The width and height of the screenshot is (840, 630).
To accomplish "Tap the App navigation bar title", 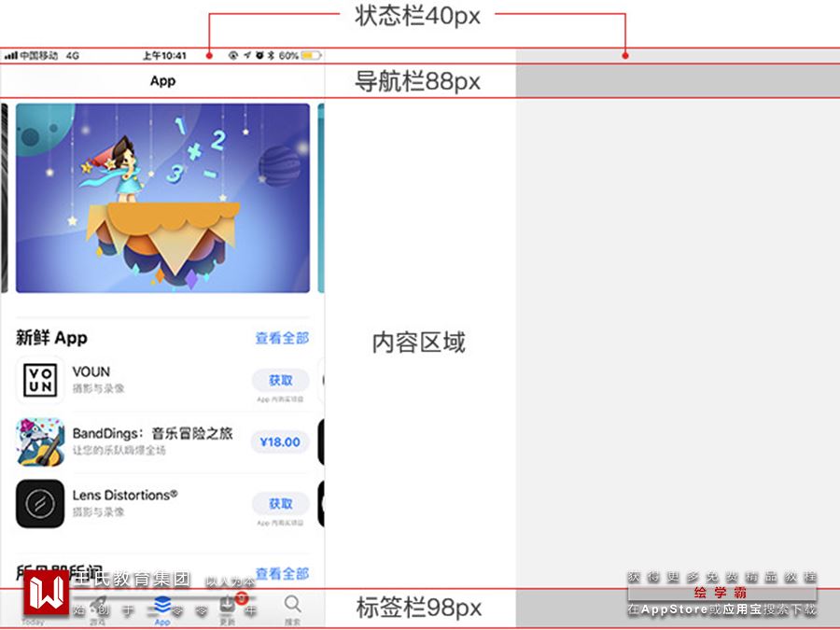I will pos(162,81).
